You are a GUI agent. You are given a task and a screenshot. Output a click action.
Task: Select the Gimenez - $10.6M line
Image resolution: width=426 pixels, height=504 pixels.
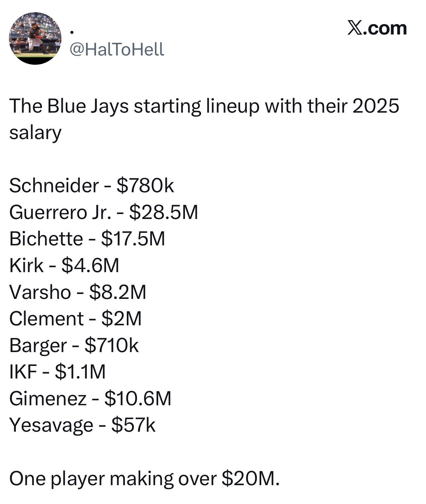tap(90, 398)
